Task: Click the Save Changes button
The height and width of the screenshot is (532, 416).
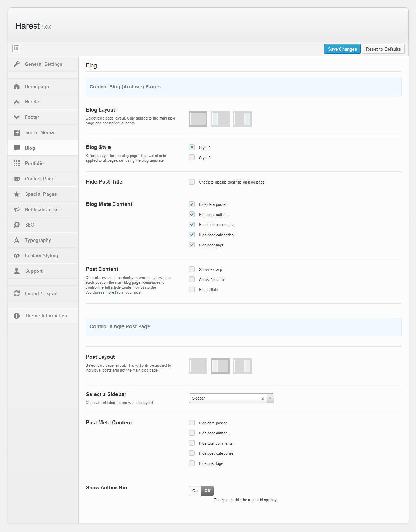Action: click(x=342, y=49)
